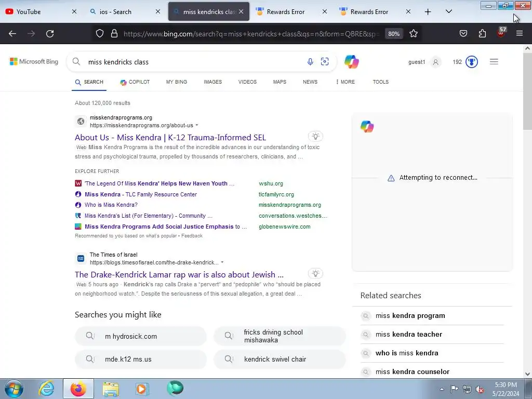Viewport: 532px width, 399px height.
Task: Open the Bing hamburger settings menu
Action: click(x=494, y=62)
